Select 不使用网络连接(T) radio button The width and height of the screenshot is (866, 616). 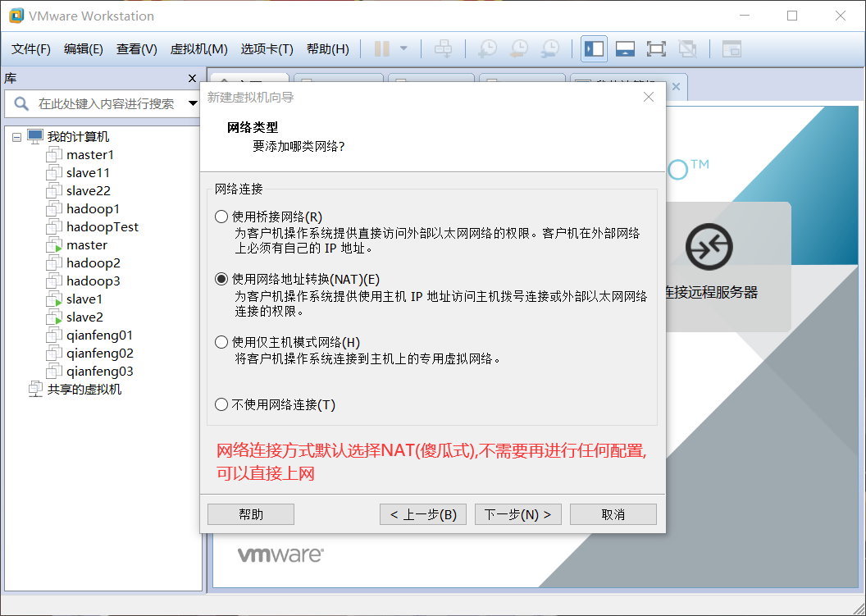(x=221, y=404)
